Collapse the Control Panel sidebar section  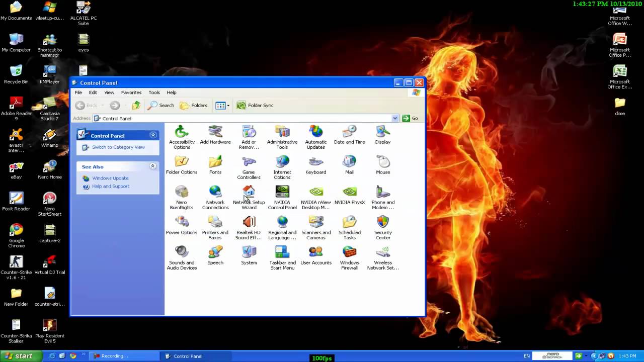pyautogui.click(x=153, y=135)
